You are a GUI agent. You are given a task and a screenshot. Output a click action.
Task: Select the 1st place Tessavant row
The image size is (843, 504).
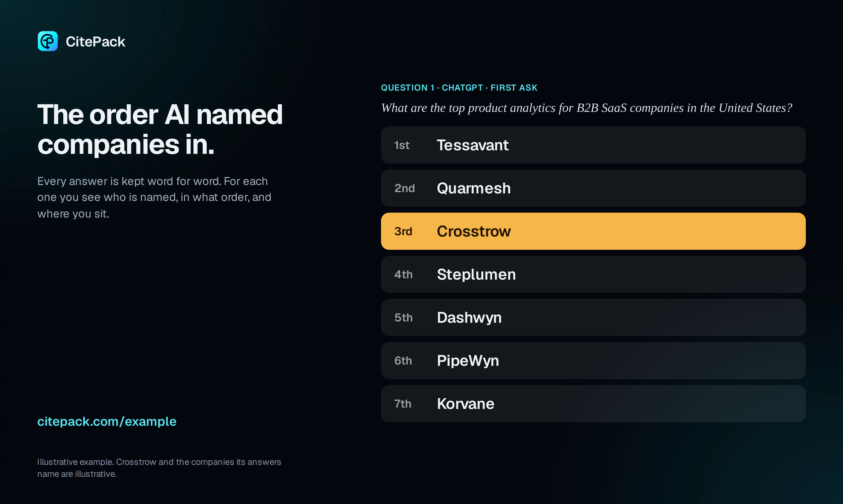pyautogui.click(x=593, y=145)
